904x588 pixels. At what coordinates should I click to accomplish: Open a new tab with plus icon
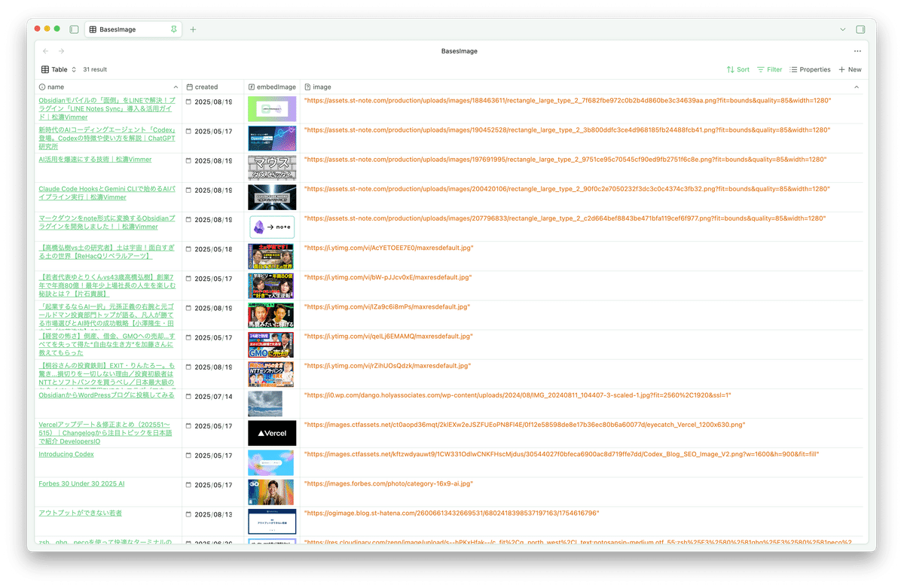pos(193,29)
